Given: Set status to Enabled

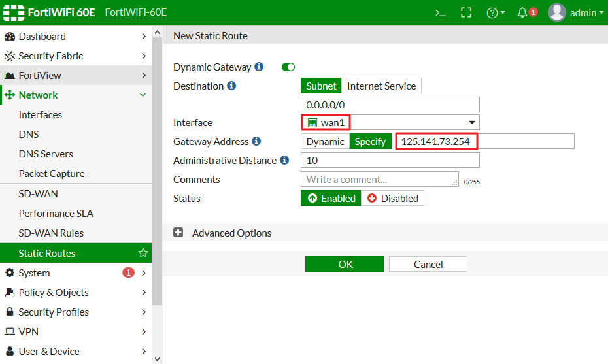Looking at the screenshot, I should (331, 198).
